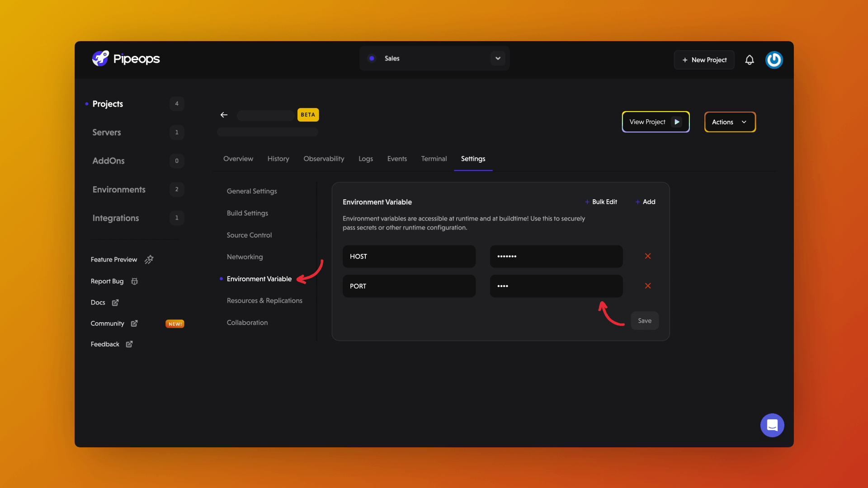This screenshot has height=488, width=868.
Task: Expand the Actions dropdown menu
Action: 728,122
